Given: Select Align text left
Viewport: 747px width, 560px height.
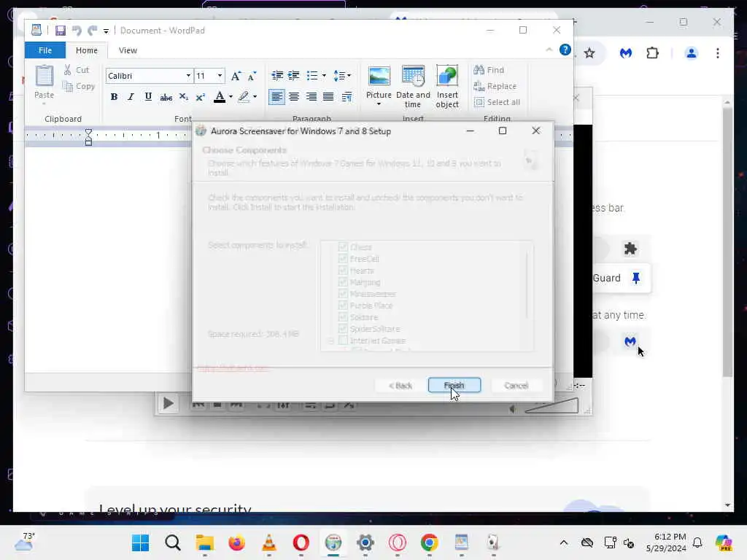Looking at the screenshot, I should click(276, 97).
